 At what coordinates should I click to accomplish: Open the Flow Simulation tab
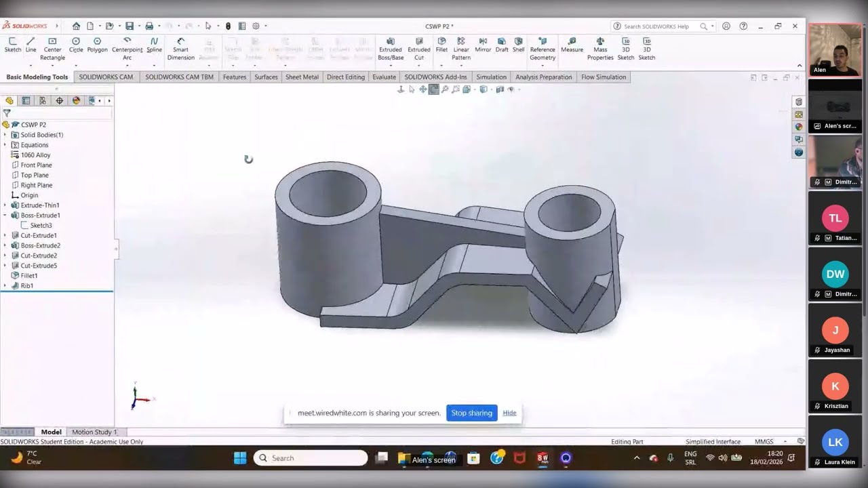(604, 77)
